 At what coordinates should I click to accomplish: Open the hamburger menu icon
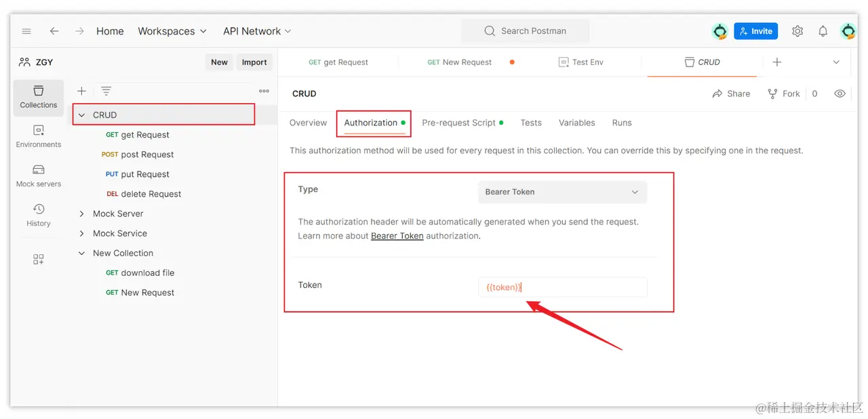click(x=26, y=31)
